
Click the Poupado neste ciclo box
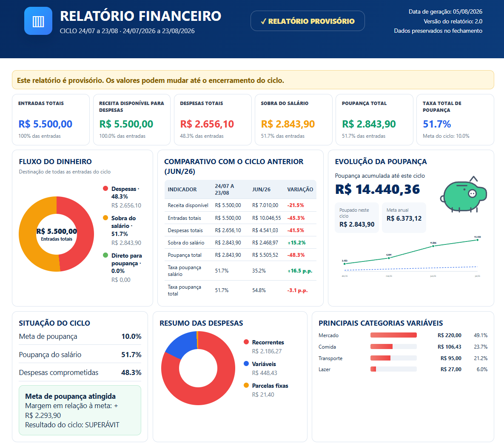pos(357,218)
